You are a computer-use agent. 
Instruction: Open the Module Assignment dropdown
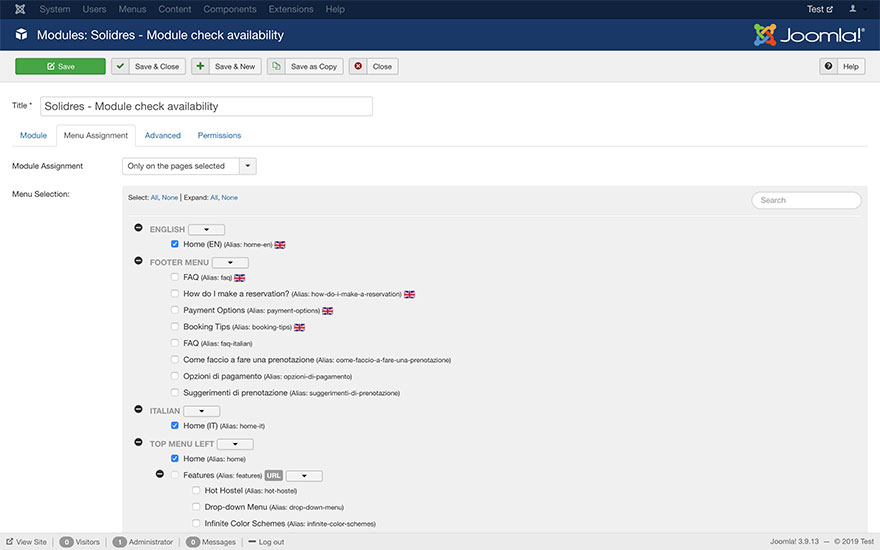coord(189,166)
